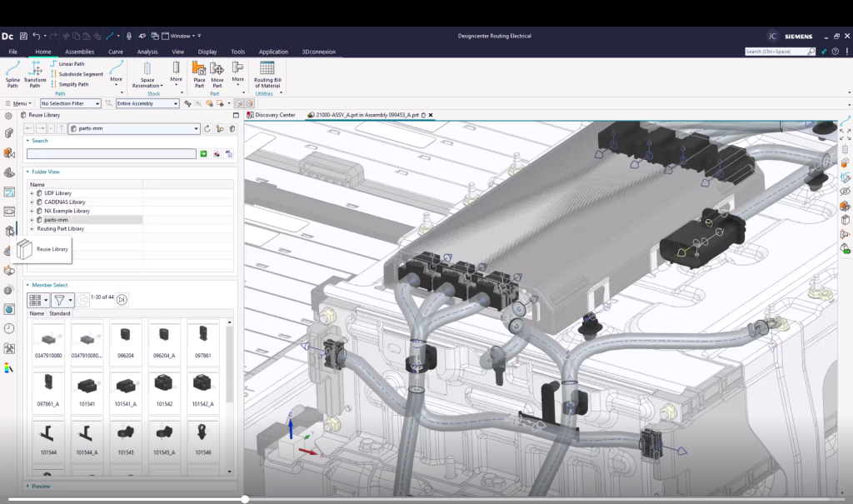The width and height of the screenshot is (853, 504).
Task: Switch to the Assemblies ribbon tab
Action: click(x=79, y=52)
